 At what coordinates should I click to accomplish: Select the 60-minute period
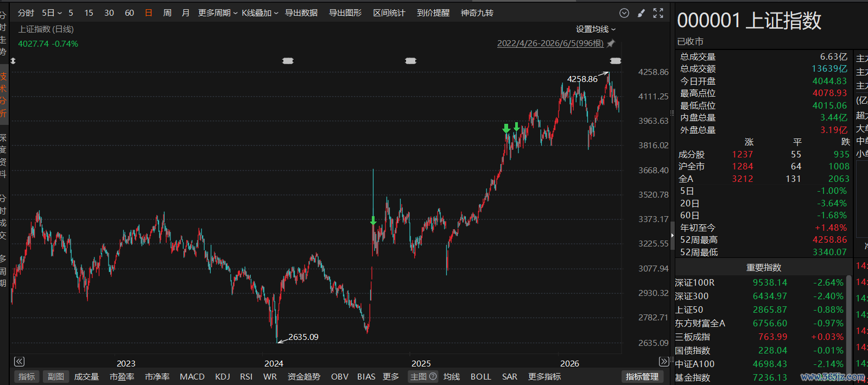129,13
